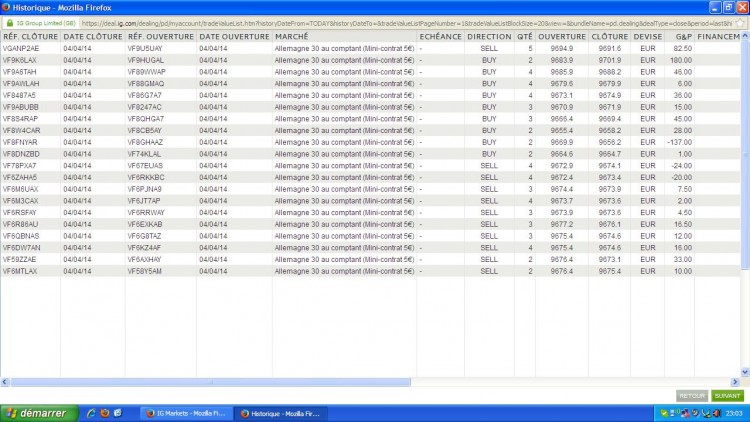Click the QTÉ column header

(x=525, y=36)
